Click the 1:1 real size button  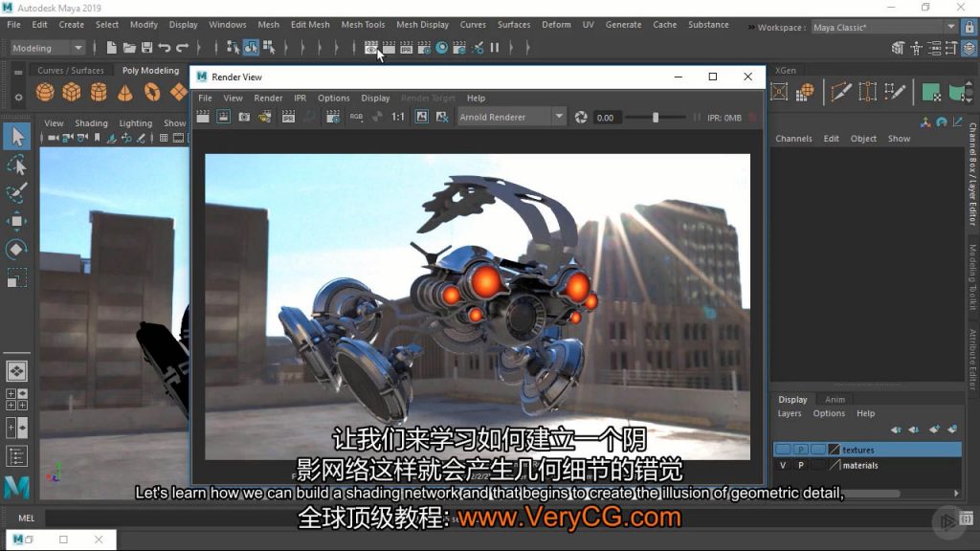398,117
